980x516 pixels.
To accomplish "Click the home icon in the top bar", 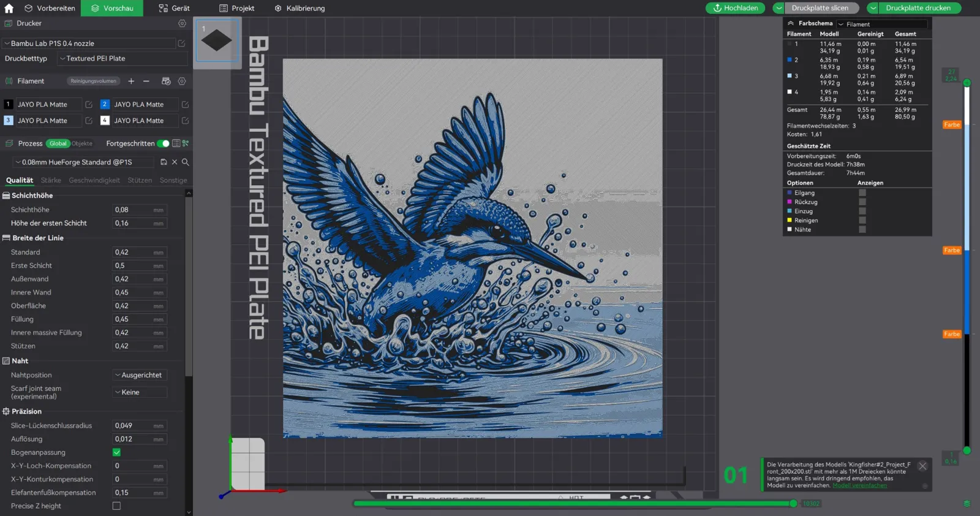I will [9, 9].
